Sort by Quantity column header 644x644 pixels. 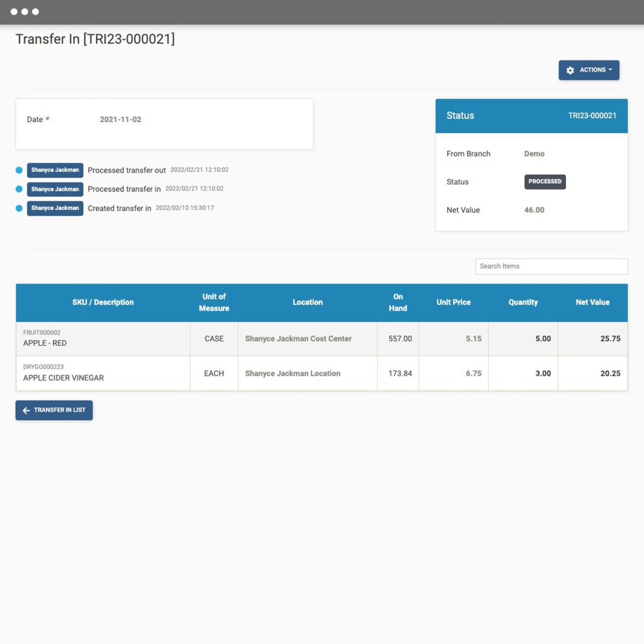pyautogui.click(x=523, y=303)
